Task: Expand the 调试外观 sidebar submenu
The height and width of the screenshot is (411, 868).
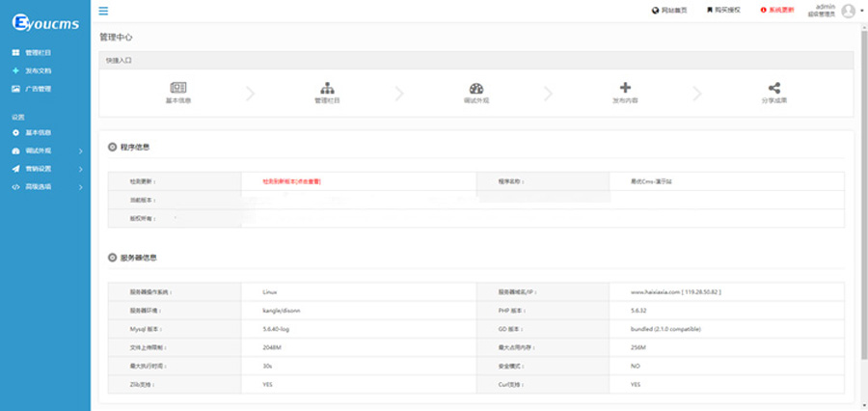Action: [80, 151]
